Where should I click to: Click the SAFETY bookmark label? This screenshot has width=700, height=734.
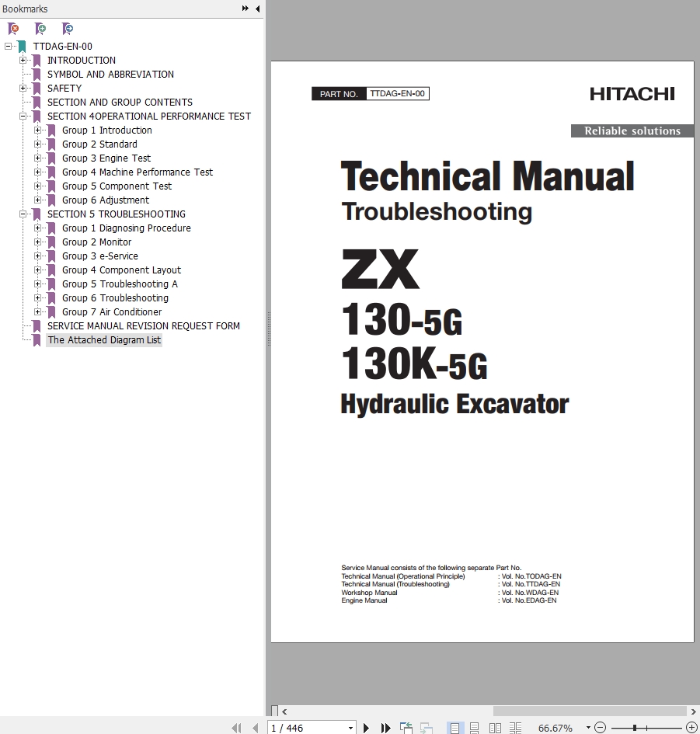(x=64, y=88)
